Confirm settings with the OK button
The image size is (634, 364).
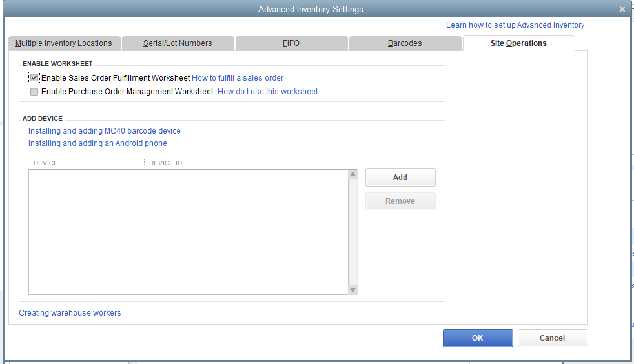pyautogui.click(x=478, y=338)
